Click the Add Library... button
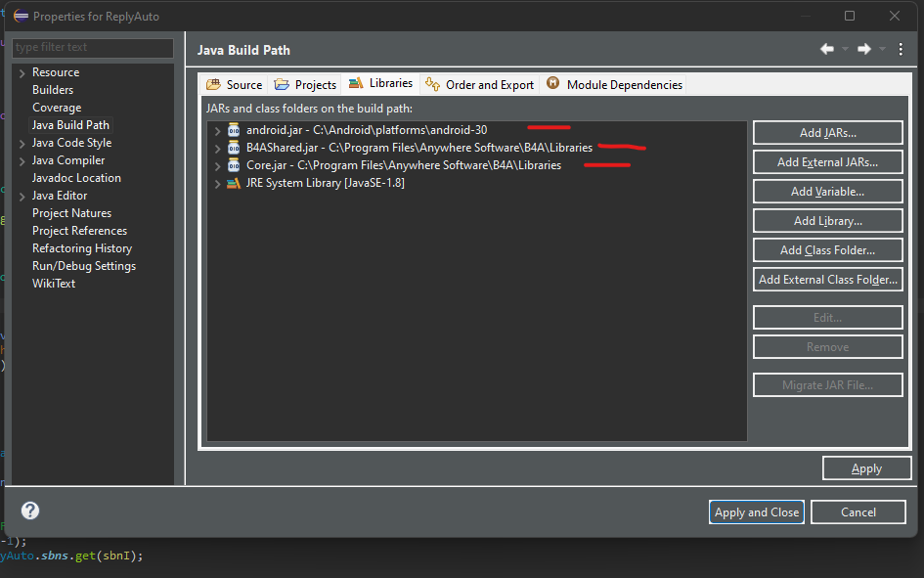The width and height of the screenshot is (924, 578). [827, 221]
